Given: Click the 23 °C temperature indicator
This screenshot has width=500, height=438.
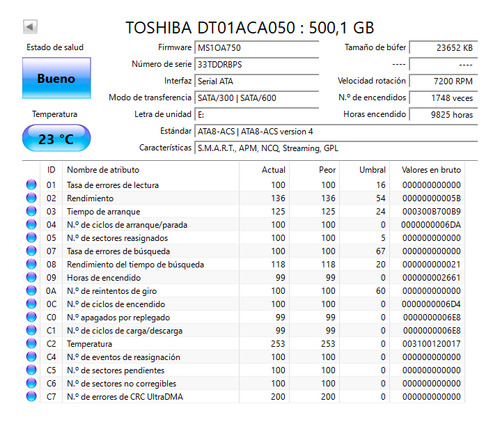Looking at the screenshot, I should (x=56, y=138).
